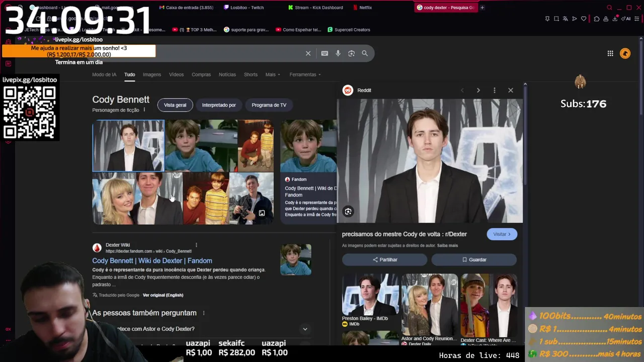Screen dimensions: 644x362
Task: Open 'Cody Bennett | Wiki de Dexter | Fandom' link
Action: [152, 261]
